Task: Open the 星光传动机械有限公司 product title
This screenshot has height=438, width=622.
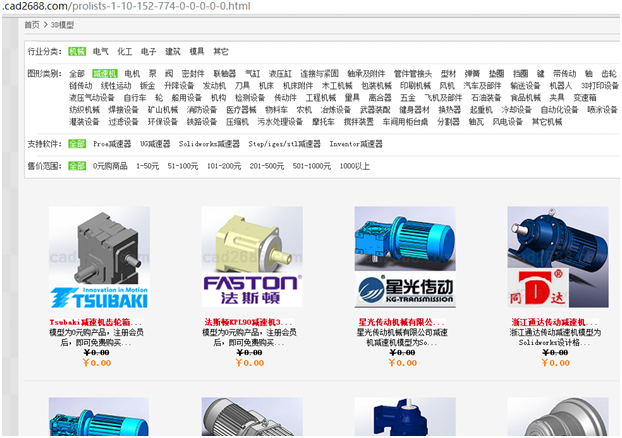Action: [x=403, y=322]
